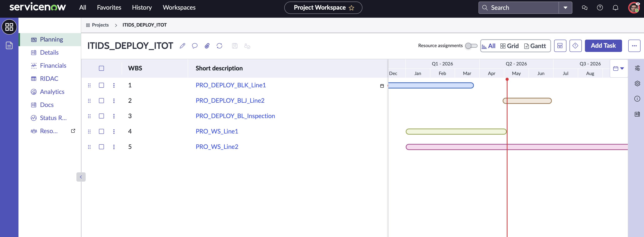The width and height of the screenshot is (644, 237).
Task: Open the info icon in right sidebar
Action: tap(637, 99)
